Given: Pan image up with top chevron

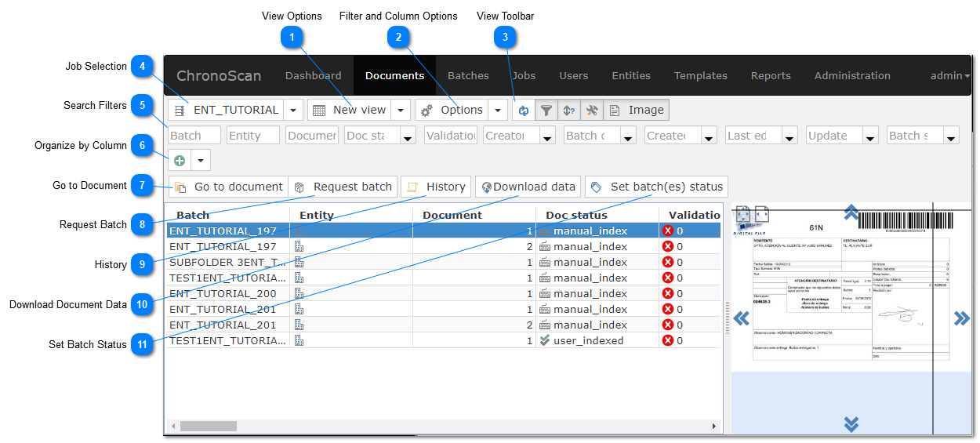Looking at the screenshot, I should pos(851,212).
